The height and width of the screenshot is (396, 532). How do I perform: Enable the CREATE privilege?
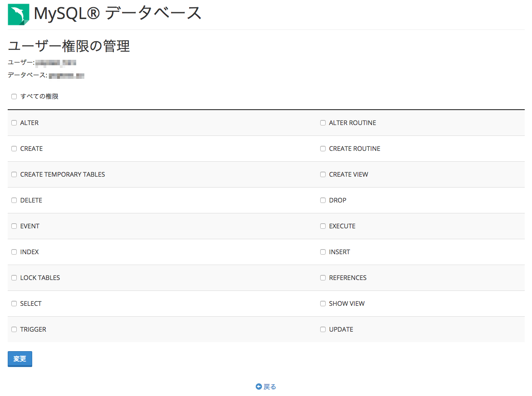click(x=14, y=149)
